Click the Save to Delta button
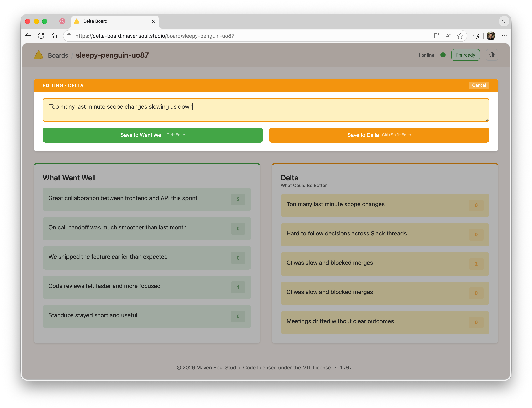 379,135
